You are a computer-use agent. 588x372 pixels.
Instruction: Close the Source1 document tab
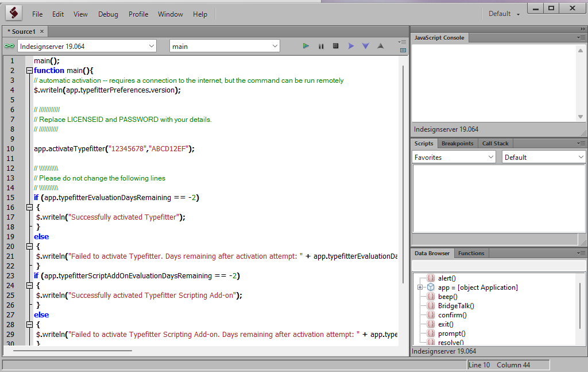[42, 32]
